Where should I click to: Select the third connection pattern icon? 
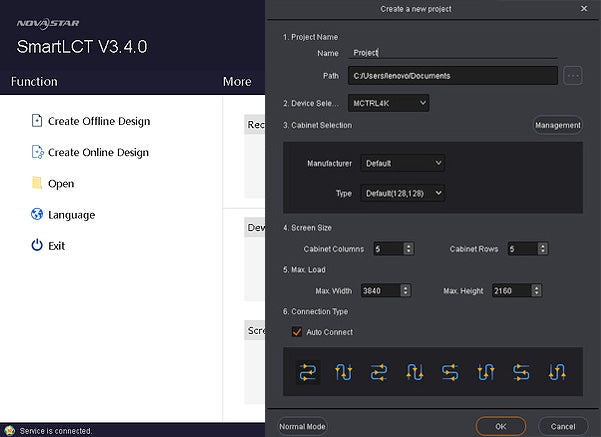[x=379, y=372]
